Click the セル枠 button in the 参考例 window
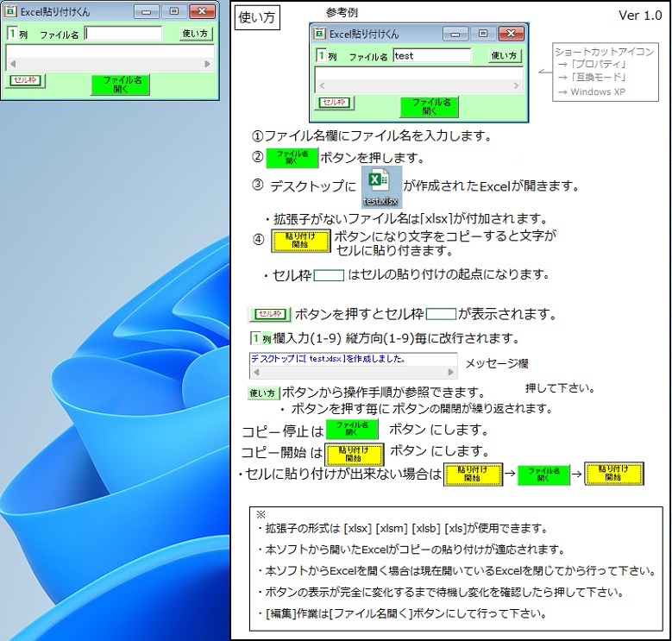The image size is (672, 641). click(x=335, y=102)
